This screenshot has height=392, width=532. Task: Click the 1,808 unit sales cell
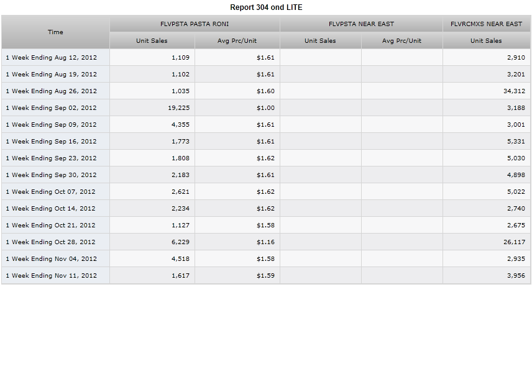[152, 158]
